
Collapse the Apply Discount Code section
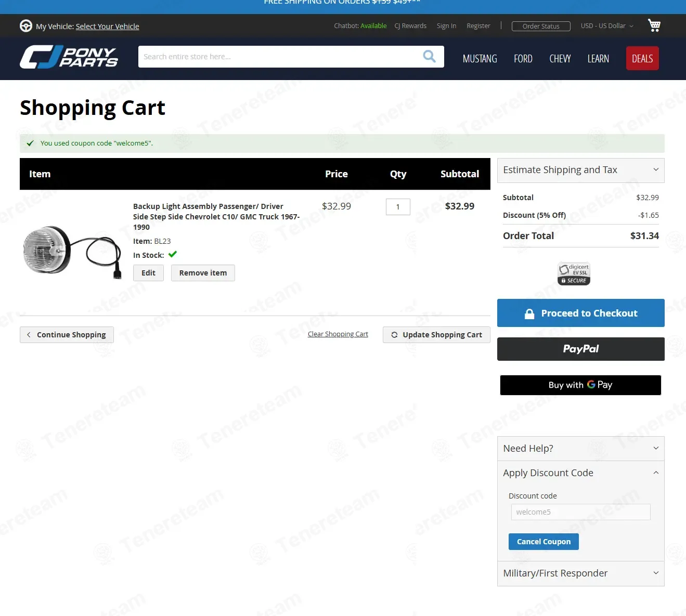580,473
